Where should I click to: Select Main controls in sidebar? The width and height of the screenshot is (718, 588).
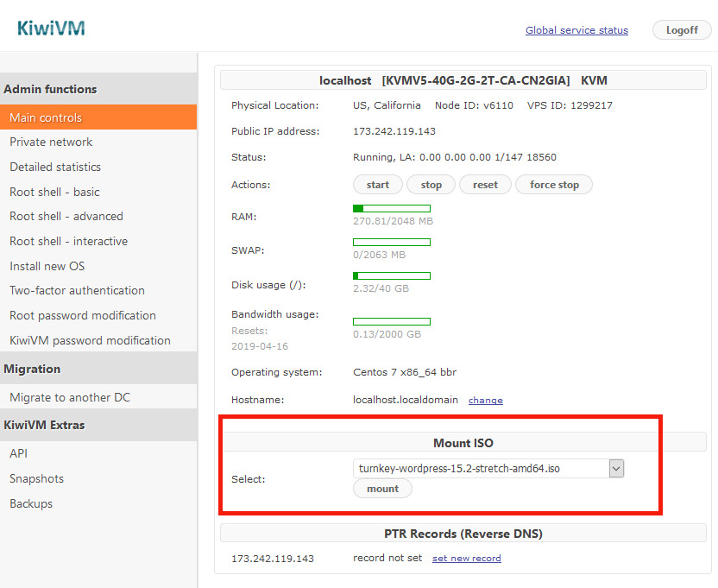(x=46, y=117)
